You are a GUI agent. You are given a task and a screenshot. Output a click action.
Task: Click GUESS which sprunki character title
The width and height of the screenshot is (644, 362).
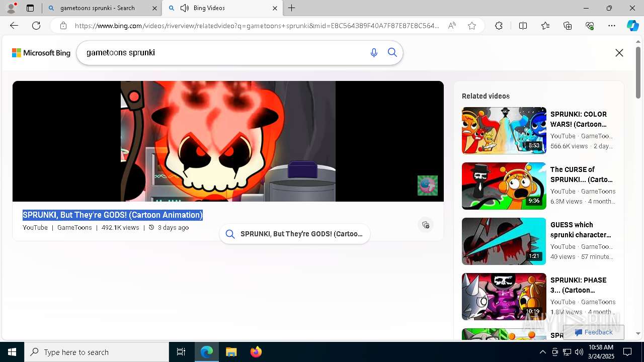581,230
